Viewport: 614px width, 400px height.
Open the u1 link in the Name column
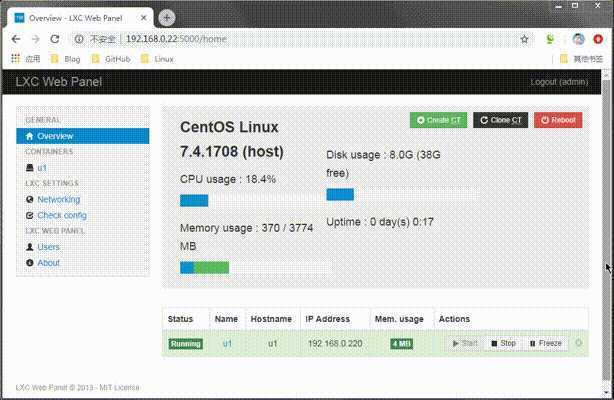click(227, 344)
